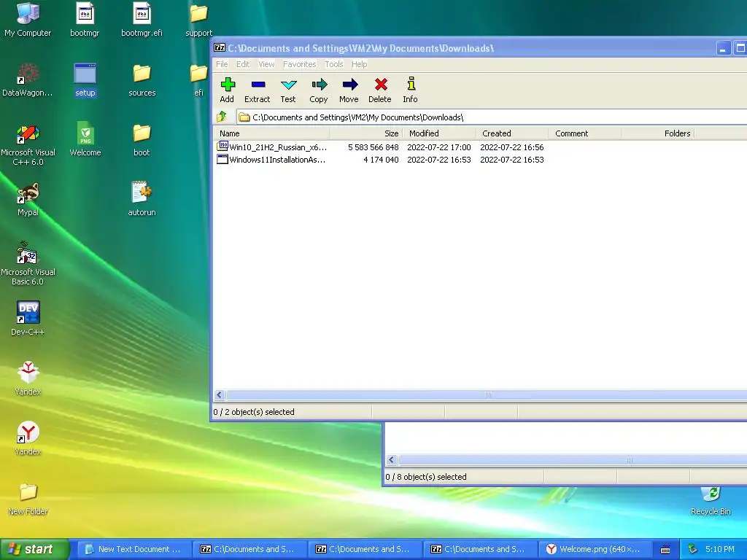The width and height of the screenshot is (747, 560).
Task: Click the size value 4 174 040
Action: pyautogui.click(x=381, y=160)
